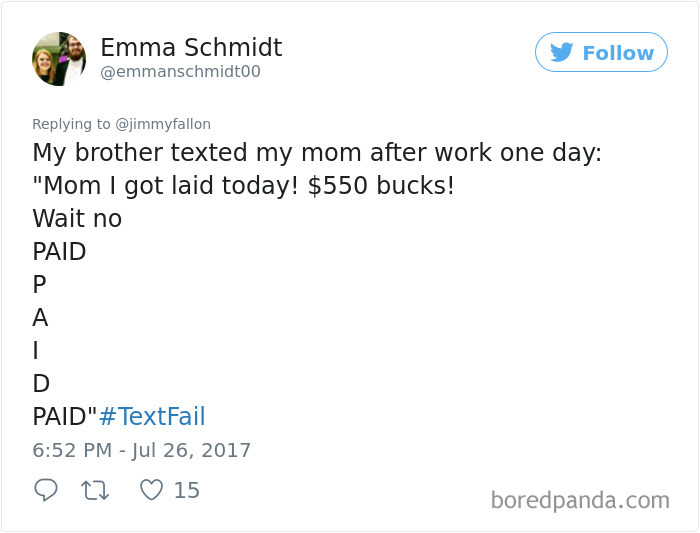Click the boredpanda.com watermark
Screen dimensions: 700x533
(580, 500)
